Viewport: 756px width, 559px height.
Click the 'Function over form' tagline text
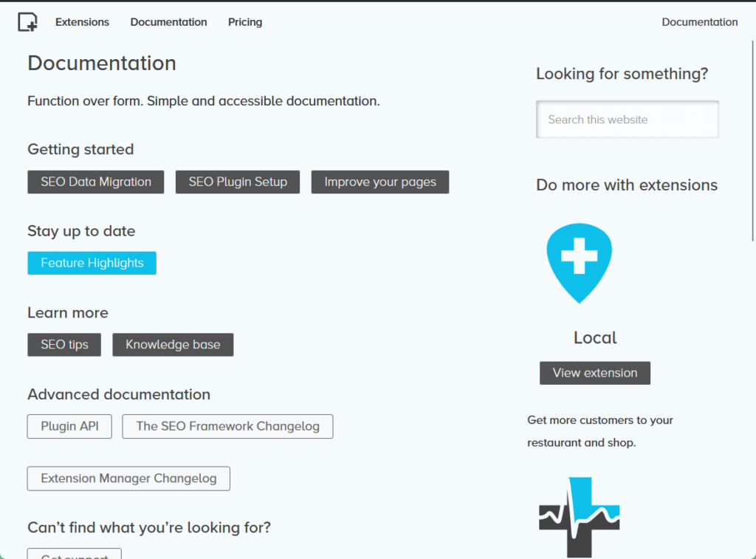(204, 101)
